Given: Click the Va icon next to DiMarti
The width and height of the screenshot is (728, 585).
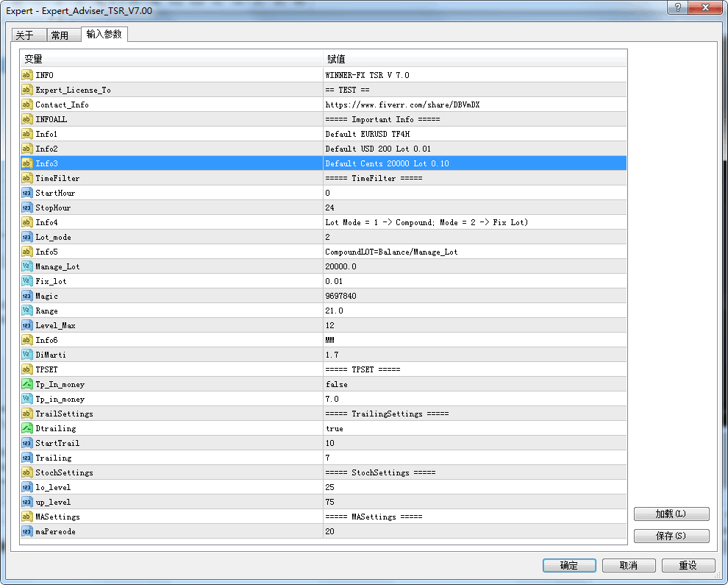Looking at the screenshot, I should pyautogui.click(x=26, y=355).
